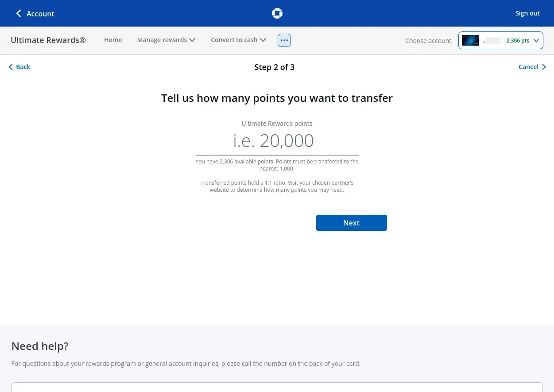
Task: Click the Chase octagon logo
Action: point(277,13)
